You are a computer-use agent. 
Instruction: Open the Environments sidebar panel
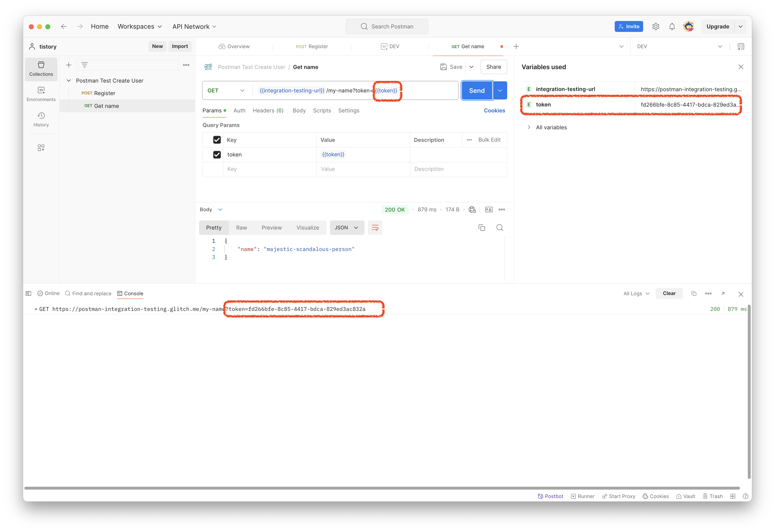(41, 94)
